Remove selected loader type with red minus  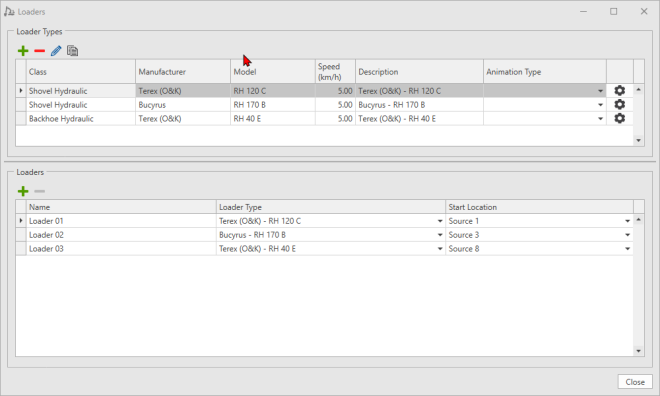tap(40, 51)
